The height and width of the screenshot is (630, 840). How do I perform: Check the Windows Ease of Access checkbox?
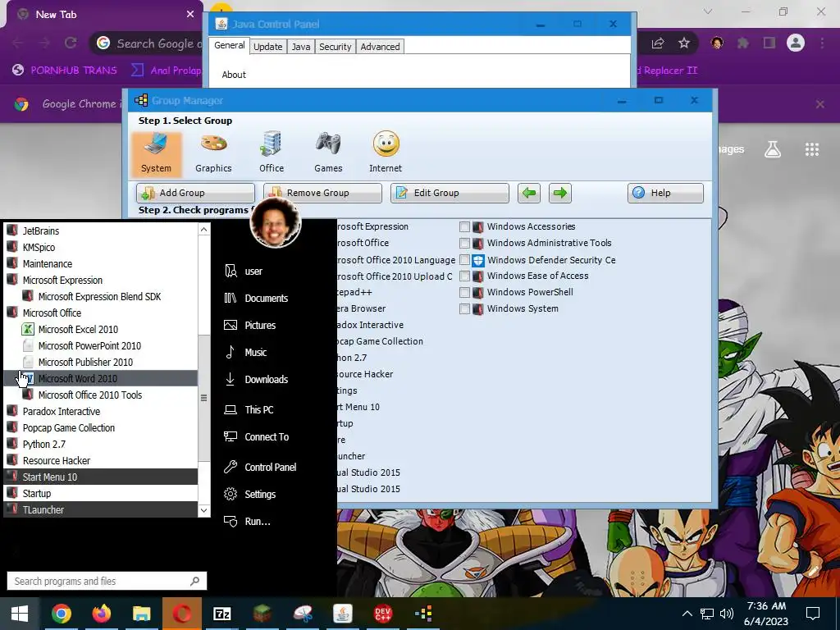point(464,276)
